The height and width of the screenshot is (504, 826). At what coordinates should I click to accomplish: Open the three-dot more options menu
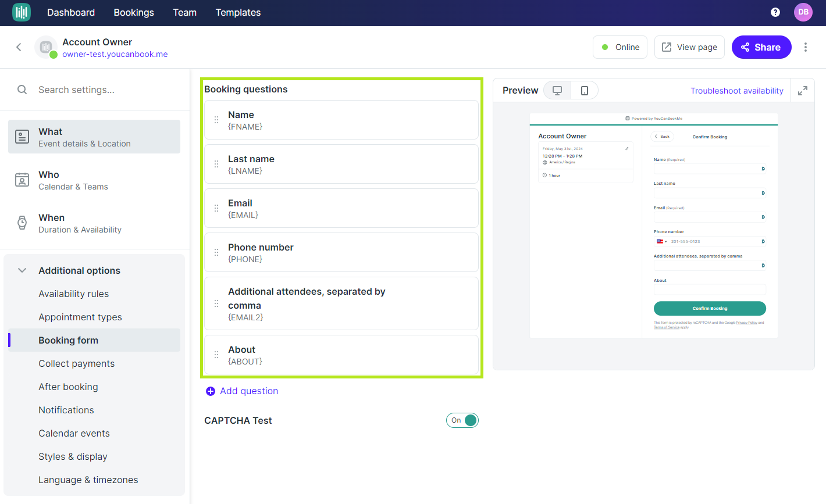coord(805,47)
